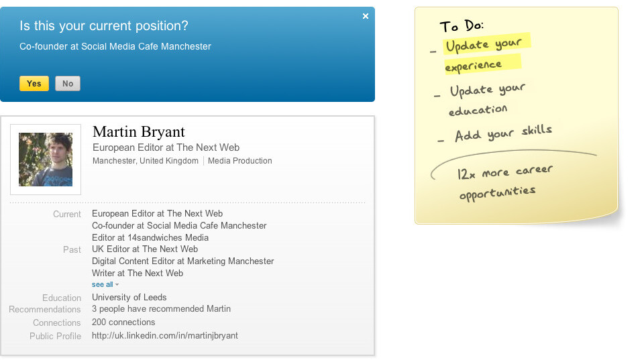Select 'Co-founder at Social Media Cafe Manchester' in Current
The height and width of the screenshot is (362, 644).
point(179,226)
